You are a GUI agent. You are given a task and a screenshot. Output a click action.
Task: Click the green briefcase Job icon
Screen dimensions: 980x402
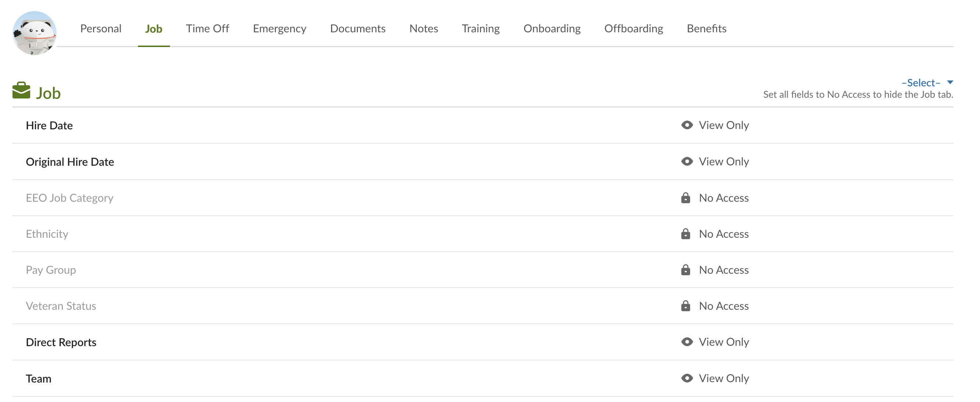(21, 90)
